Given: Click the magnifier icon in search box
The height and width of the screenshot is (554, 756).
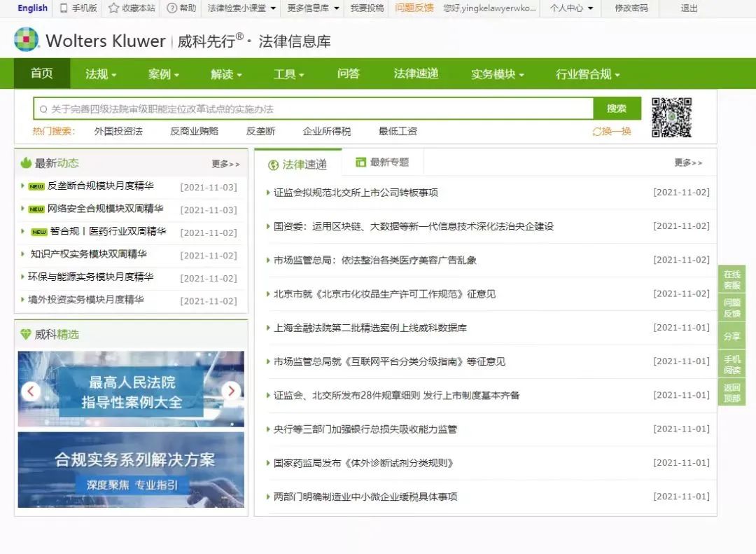Looking at the screenshot, I should 43,109.
